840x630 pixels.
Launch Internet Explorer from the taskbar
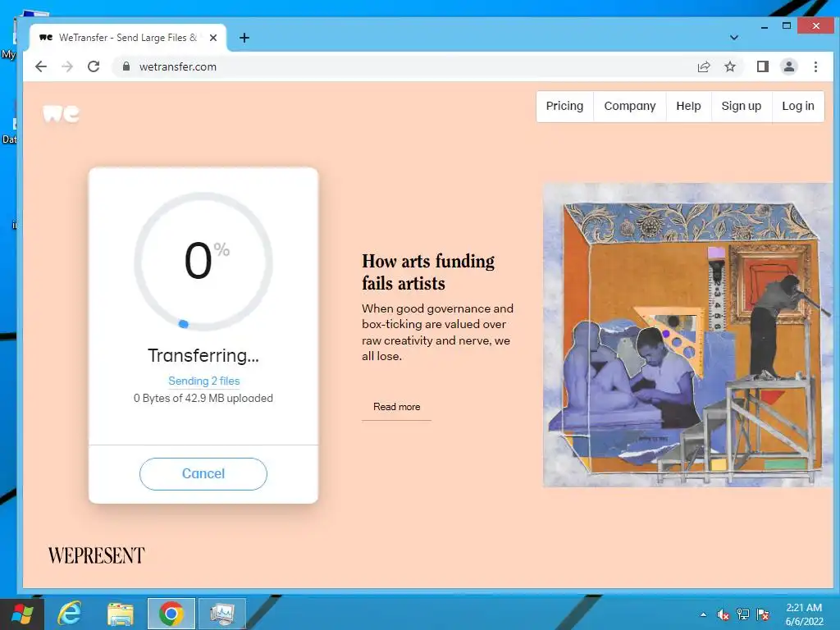click(70, 614)
